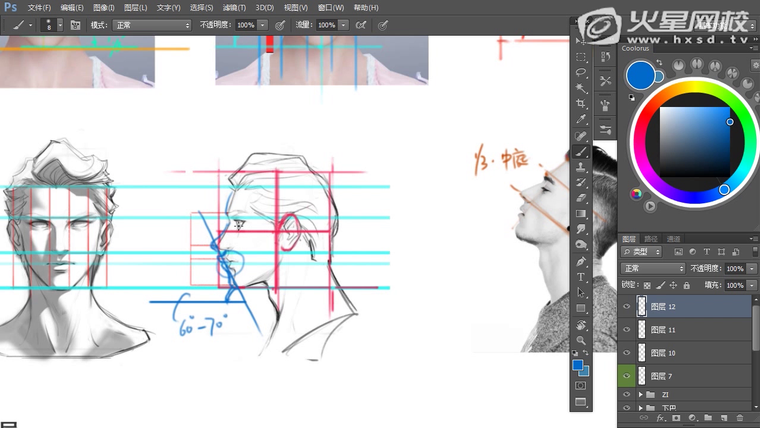
Task: Select the Brush tool in toolbar
Action: point(581,152)
